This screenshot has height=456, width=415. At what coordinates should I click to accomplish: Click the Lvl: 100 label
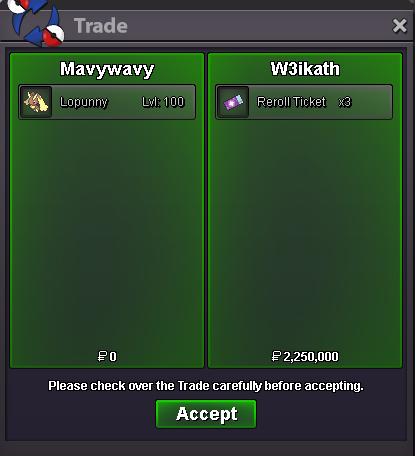[163, 102]
